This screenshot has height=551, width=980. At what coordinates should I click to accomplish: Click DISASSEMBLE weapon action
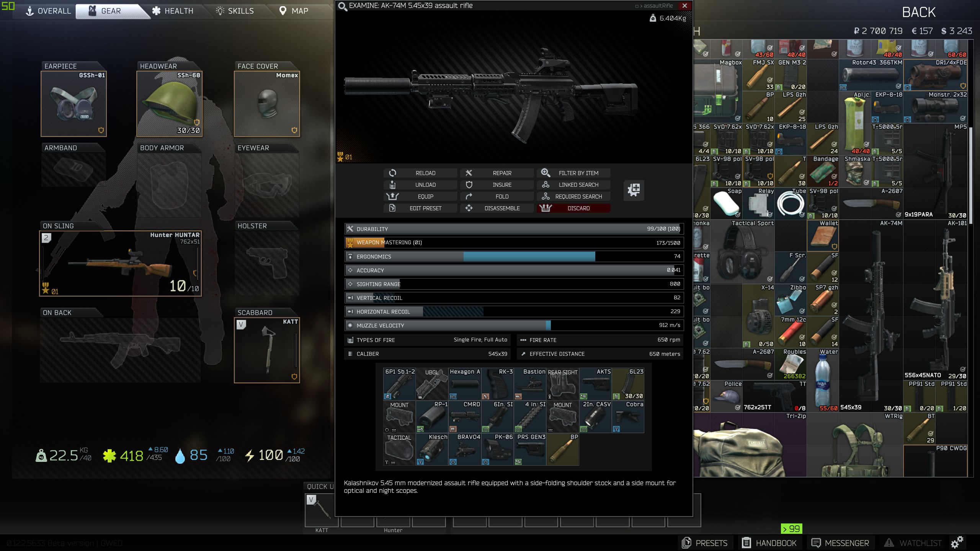(497, 208)
